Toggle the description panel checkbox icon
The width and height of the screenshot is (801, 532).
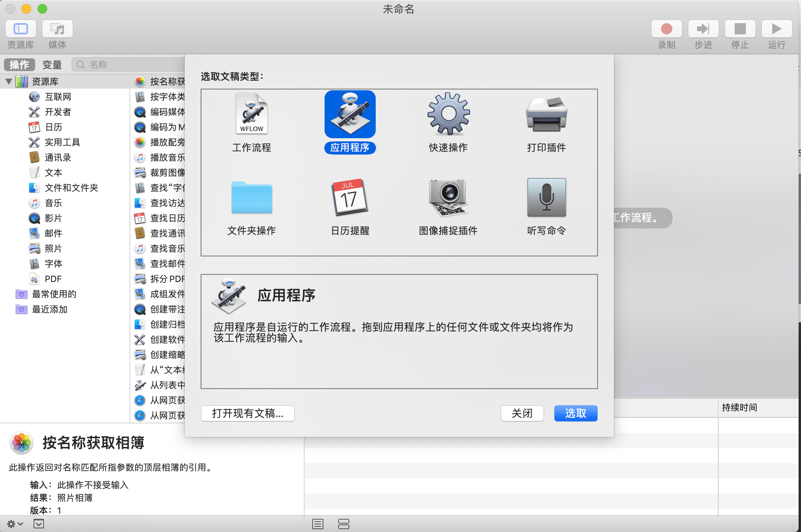(39, 524)
